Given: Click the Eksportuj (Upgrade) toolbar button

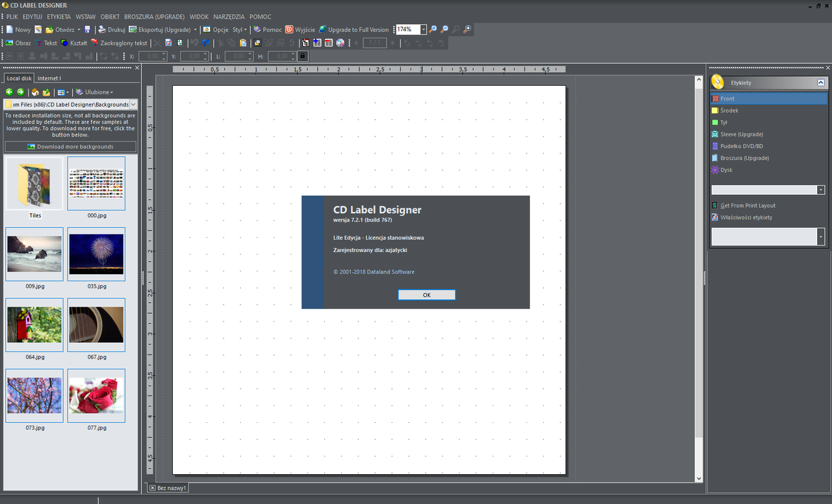Looking at the screenshot, I should pos(159,29).
